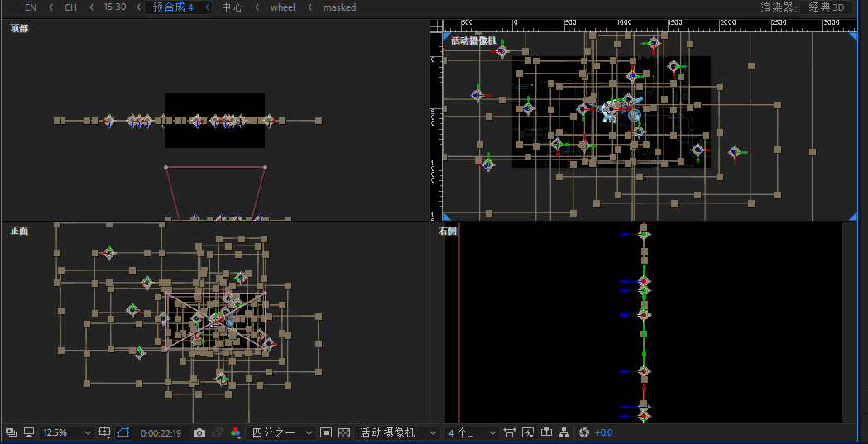
Task: Open the 四分之一 resolution dropdown
Action: pos(281,432)
